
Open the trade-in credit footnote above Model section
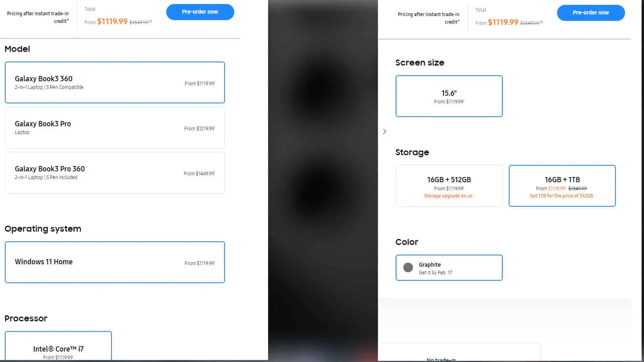tap(68, 20)
